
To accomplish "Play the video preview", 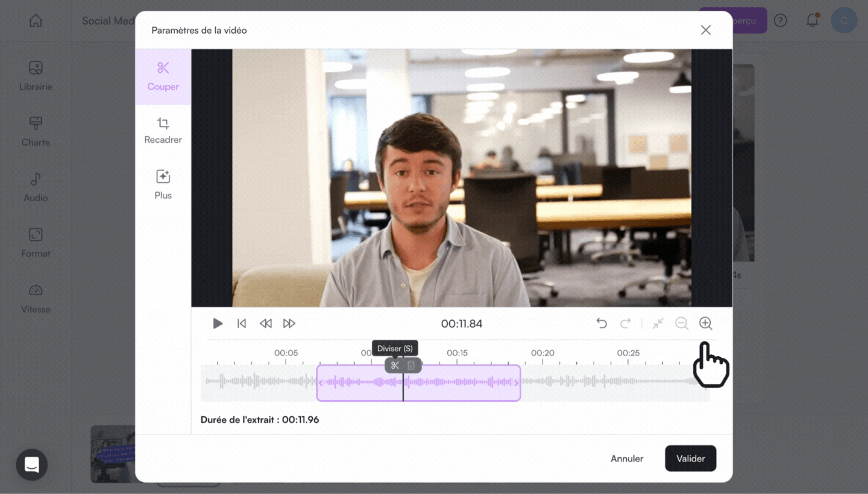I will point(218,324).
